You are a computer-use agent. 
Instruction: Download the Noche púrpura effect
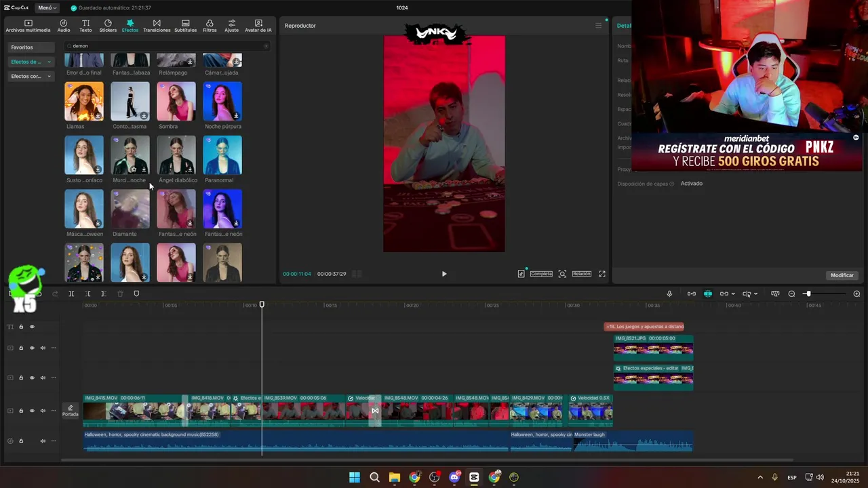point(236,115)
